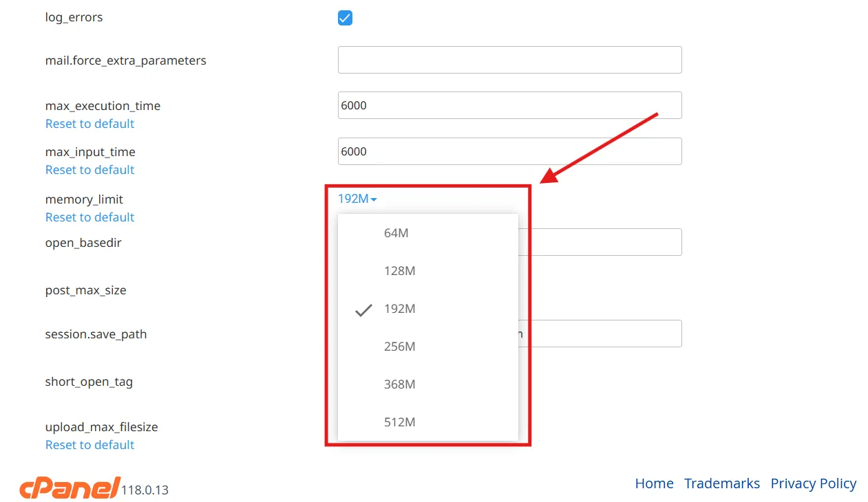Choose the 368M memory option

(399, 384)
